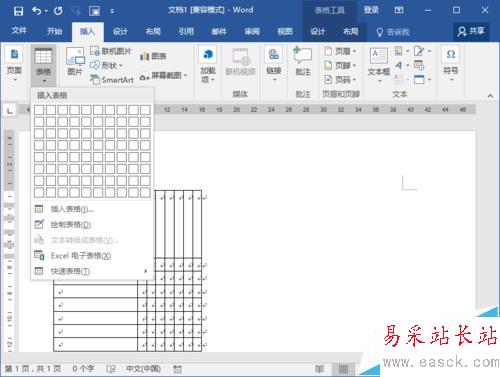Insert a chart with 图表
This screenshot has height=377, width=500.
pos(153,56)
